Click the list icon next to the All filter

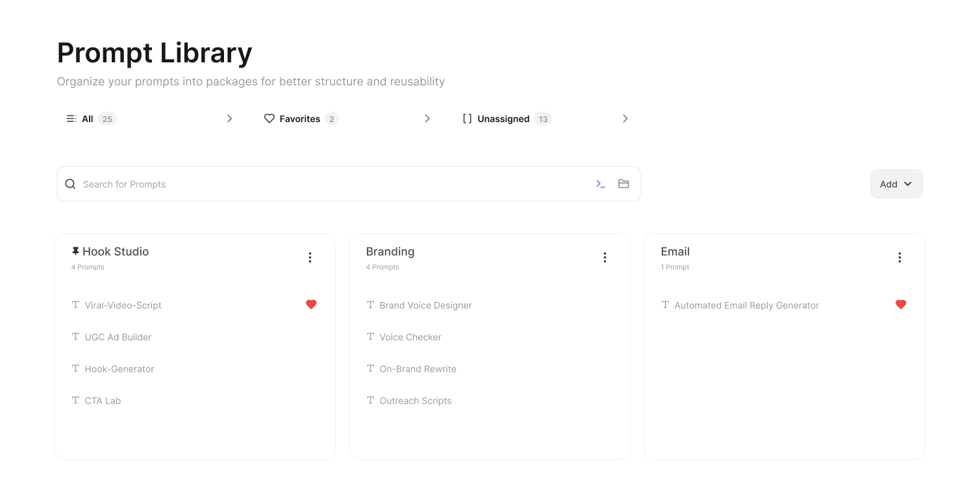click(71, 118)
